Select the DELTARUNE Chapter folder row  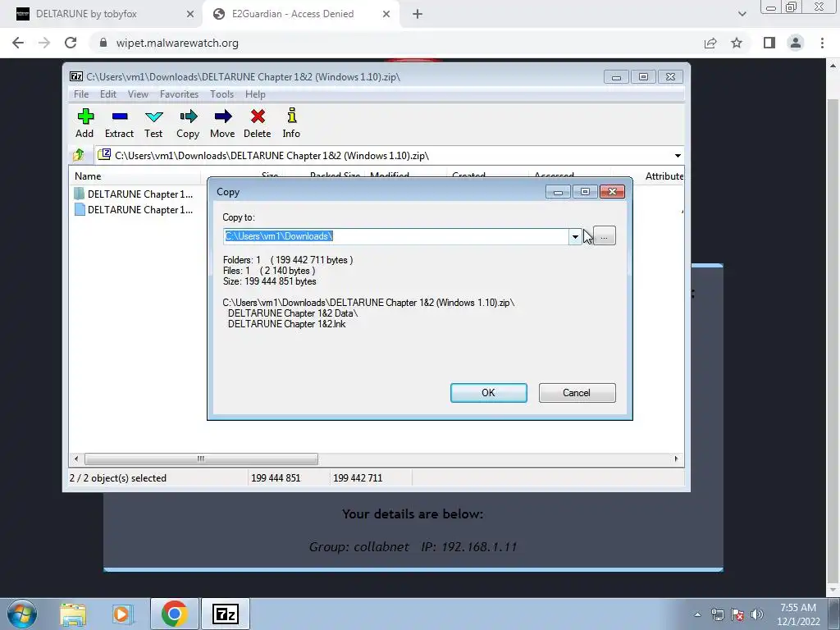(x=134, y=194)
